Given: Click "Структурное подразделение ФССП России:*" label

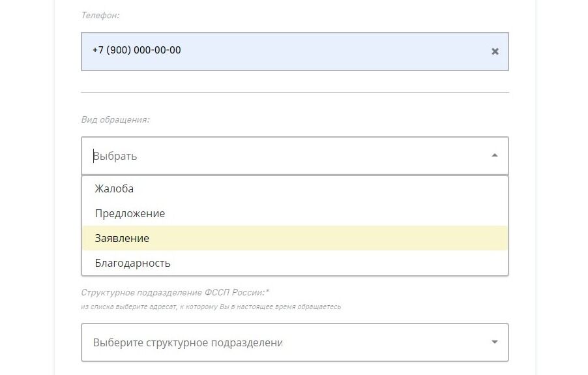Looking at the screenshot, I should pos(175,292).
